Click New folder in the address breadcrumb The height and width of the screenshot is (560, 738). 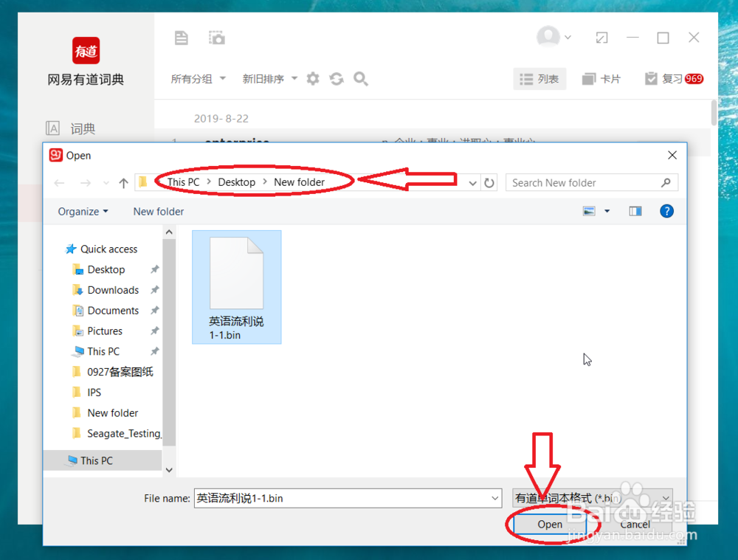point(299,182)
